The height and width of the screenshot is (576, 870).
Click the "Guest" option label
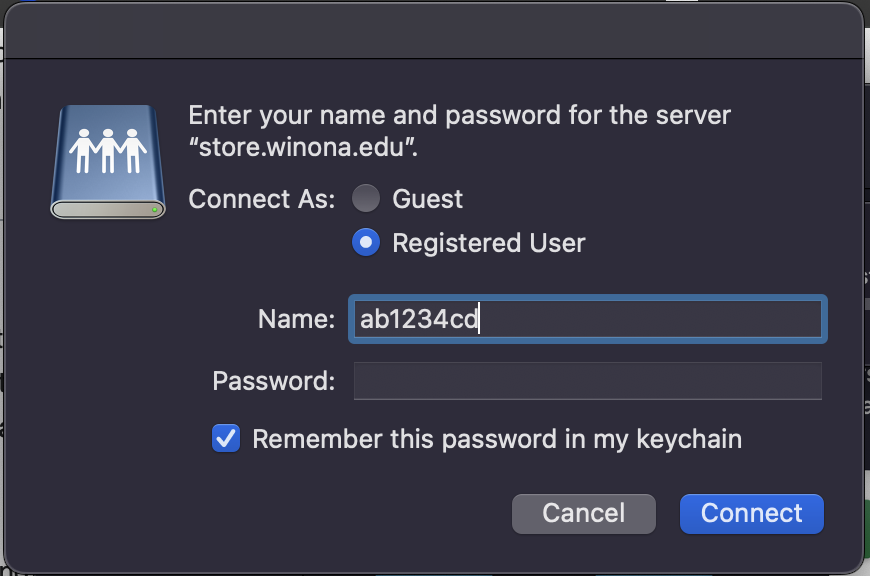coord(427,198)
